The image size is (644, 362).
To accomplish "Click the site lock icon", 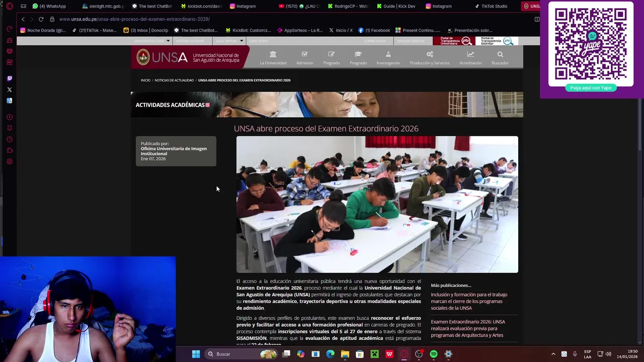I will click(52, 19).
